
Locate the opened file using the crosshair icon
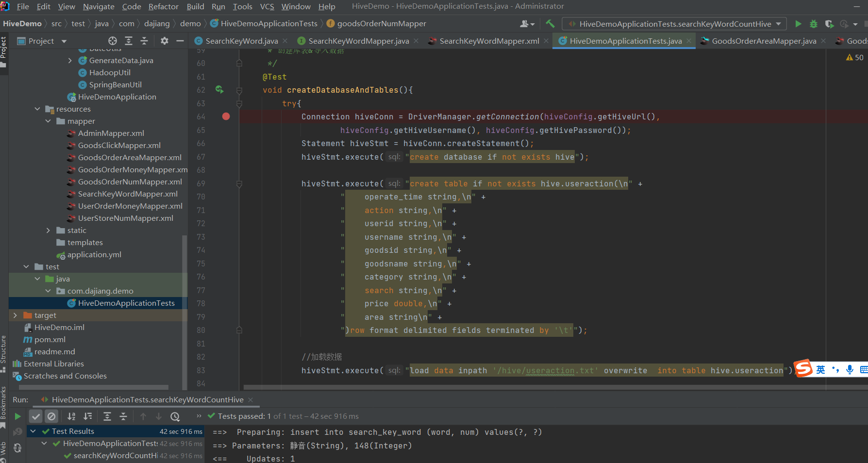click(113, 41)
